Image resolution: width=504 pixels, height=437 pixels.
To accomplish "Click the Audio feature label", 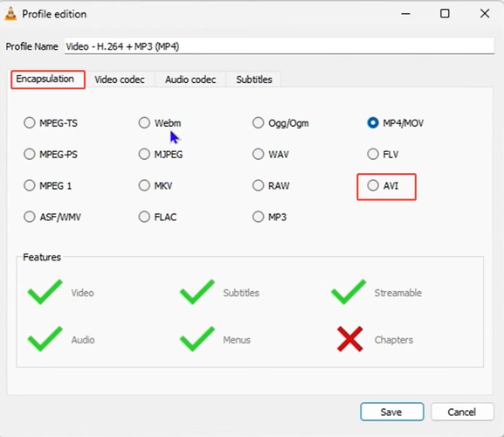I will (83, 340).
